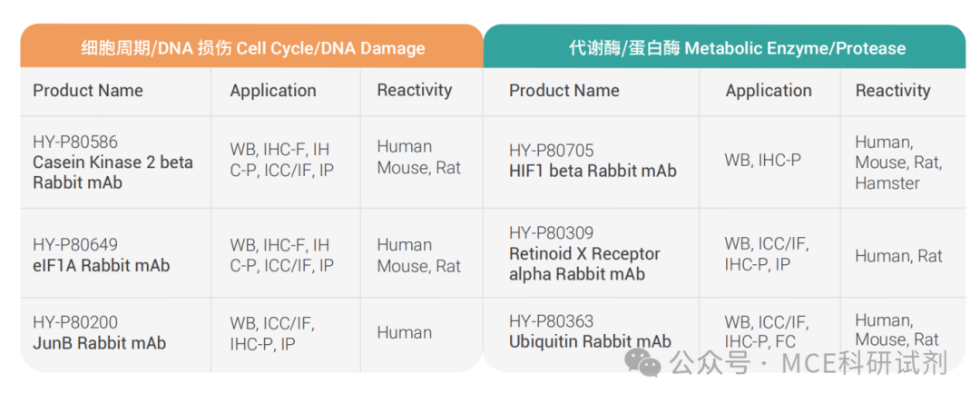Select the Cell Cycle/DNA Damage orange header tab
Viewport: 980px width, 403px height.
pyautogui.click(x=252, y=46)
